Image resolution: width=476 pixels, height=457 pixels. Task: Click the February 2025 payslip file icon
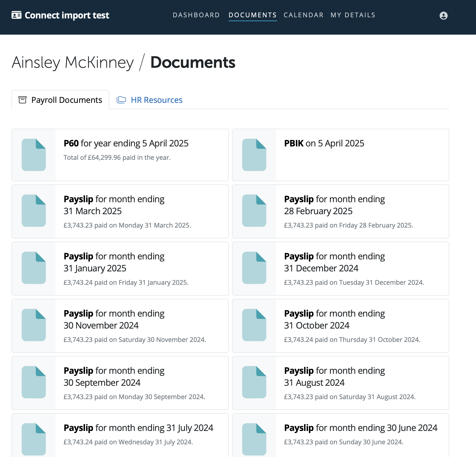click(x=254, y=211)
